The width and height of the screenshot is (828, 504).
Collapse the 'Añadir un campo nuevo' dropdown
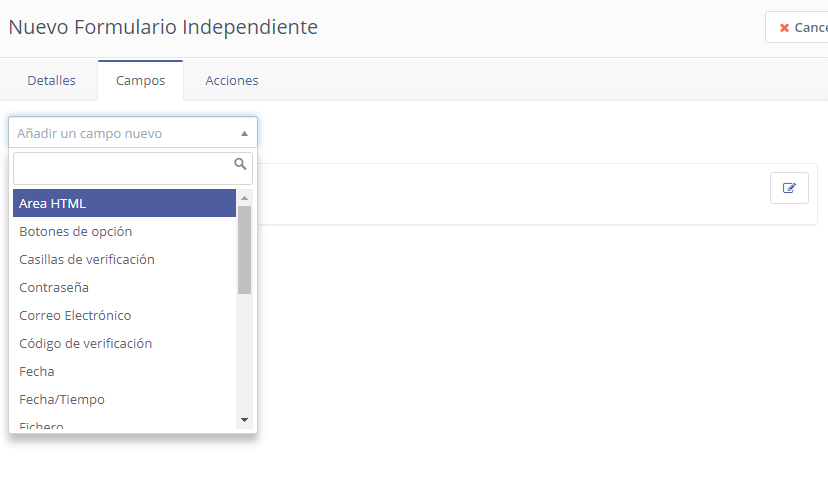click(x=244, y=133)
